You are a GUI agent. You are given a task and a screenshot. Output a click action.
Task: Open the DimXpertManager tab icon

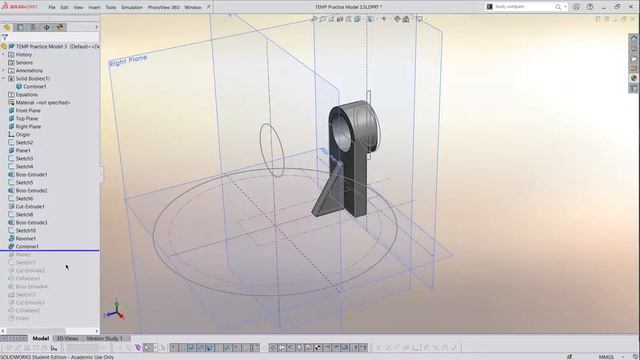click(x=47, y=27)
